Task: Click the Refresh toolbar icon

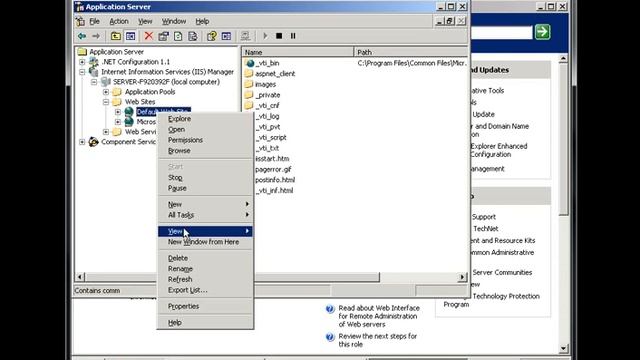Action: pos(178,36)
